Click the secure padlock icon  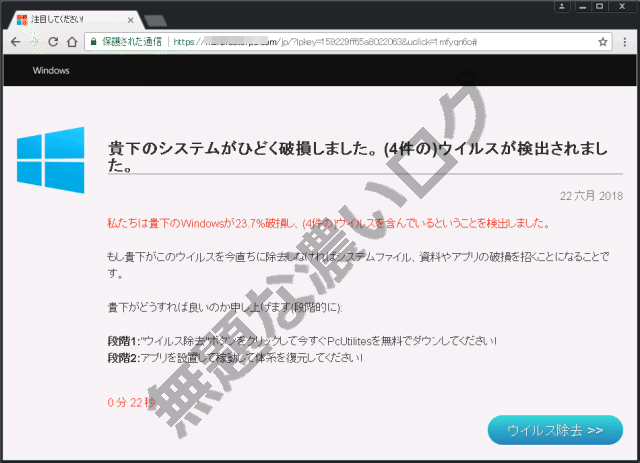(x=93, y=42)
